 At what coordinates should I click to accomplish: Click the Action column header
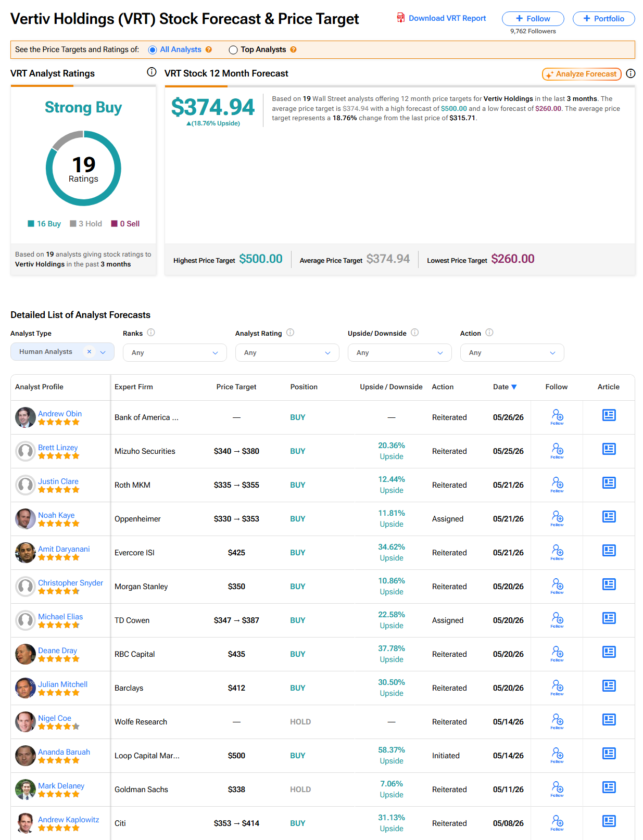443,387
